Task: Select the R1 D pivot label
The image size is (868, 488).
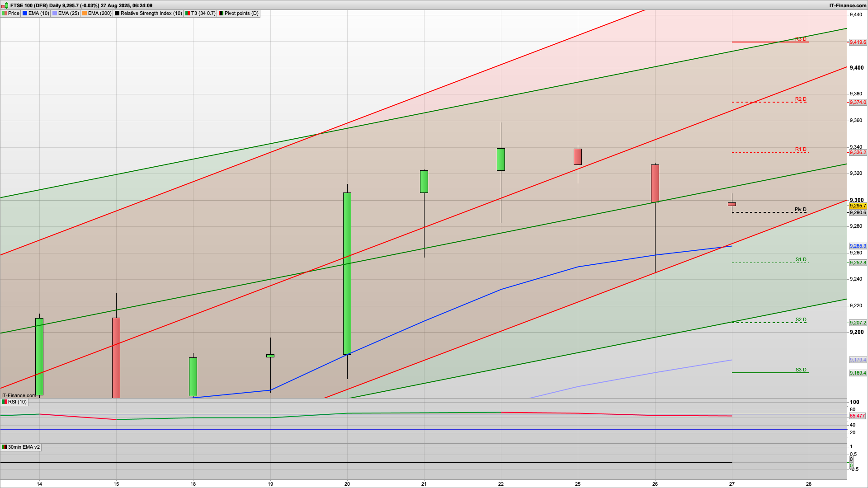Action: 801,149
